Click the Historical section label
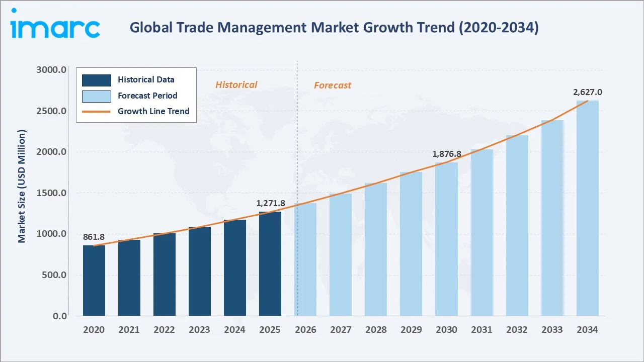Image resolution: width=644 pixels, height=362 pixels. (x=236, y=84)
